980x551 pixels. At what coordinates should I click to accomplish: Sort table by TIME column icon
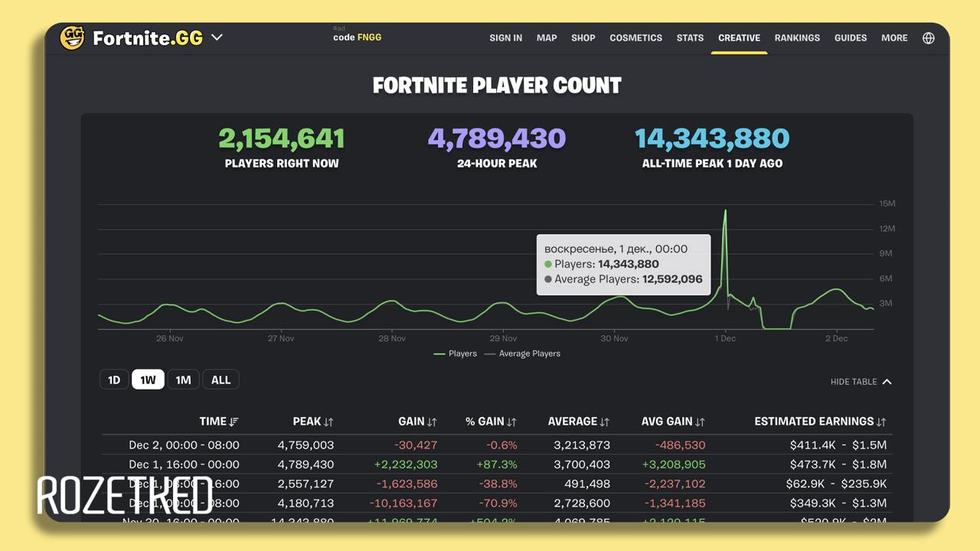[x=234, y=422]
